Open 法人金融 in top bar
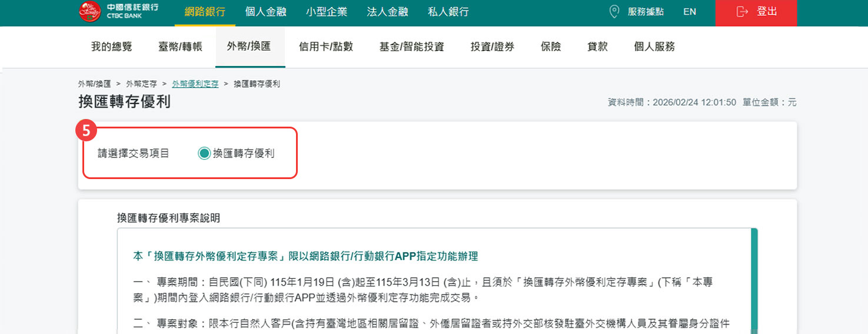The width and height of the screenshot is (868, 334). 387,12
